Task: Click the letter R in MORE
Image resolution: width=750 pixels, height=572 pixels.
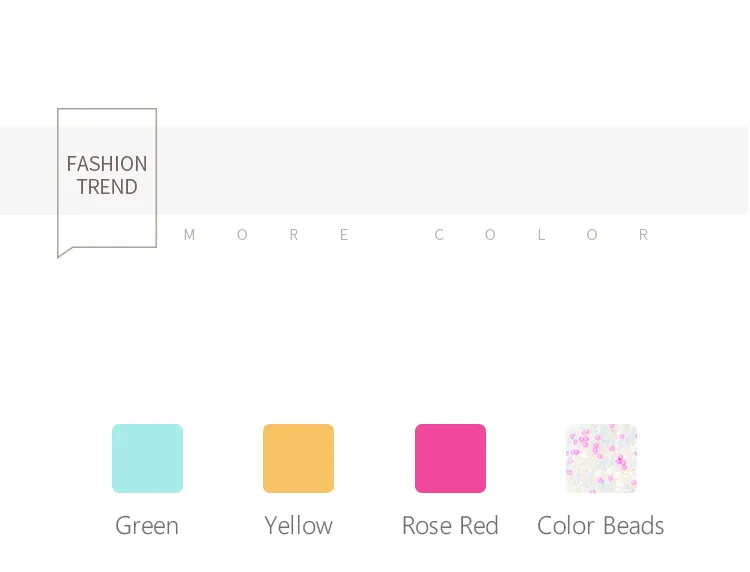Action: coord(294,235)
